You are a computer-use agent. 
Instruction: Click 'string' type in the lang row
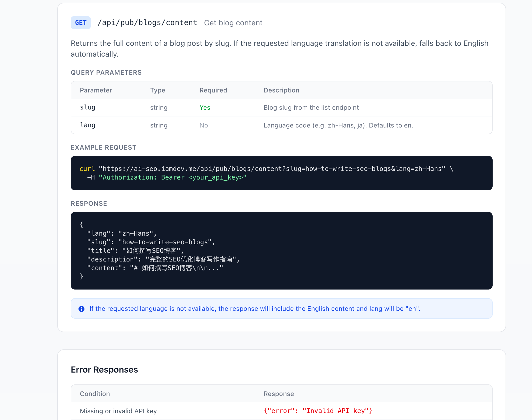159,125
